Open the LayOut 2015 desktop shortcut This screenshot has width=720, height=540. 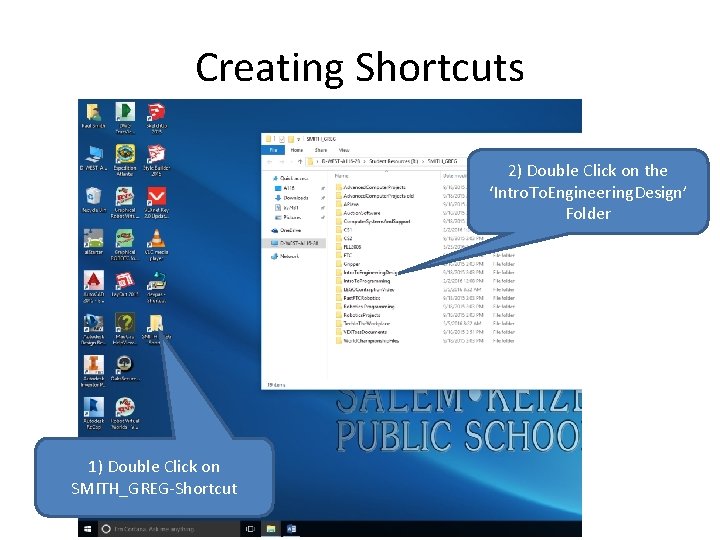(125, 285)
